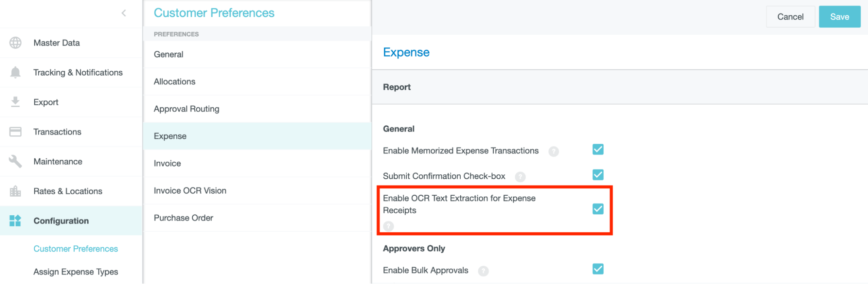
Task: Click the Maintenance wrench icon
Action: (x=16, y=161)
